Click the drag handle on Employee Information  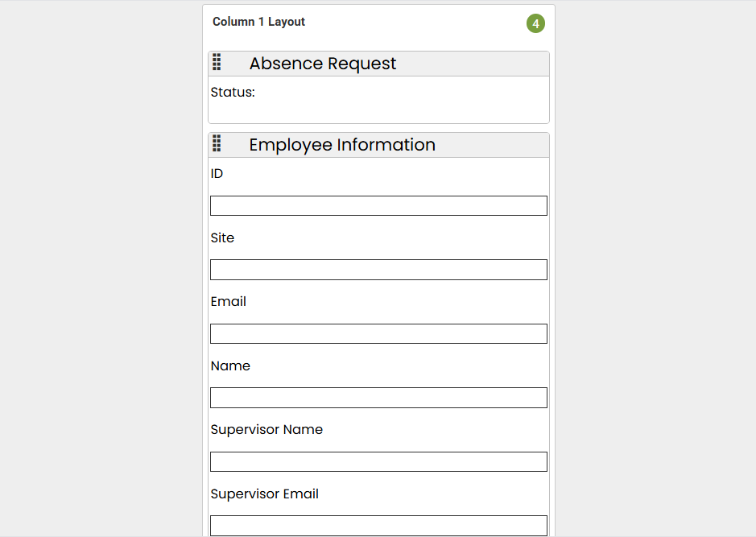click(x=216, y=143)
